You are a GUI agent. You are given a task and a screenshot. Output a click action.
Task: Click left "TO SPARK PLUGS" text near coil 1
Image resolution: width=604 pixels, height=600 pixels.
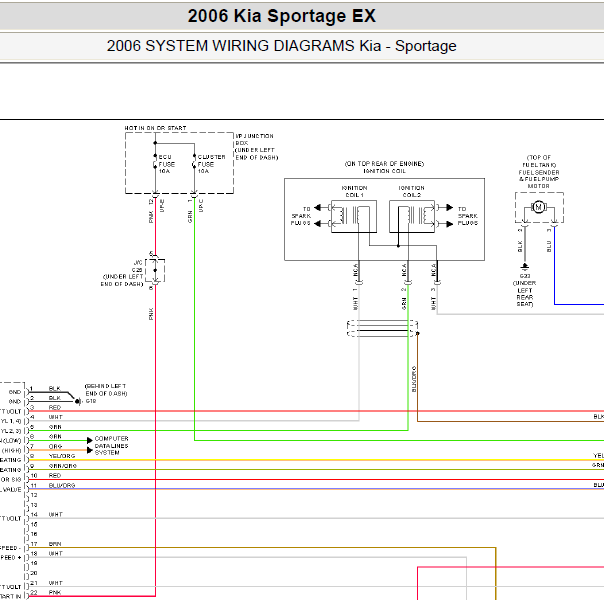[301, 216]
